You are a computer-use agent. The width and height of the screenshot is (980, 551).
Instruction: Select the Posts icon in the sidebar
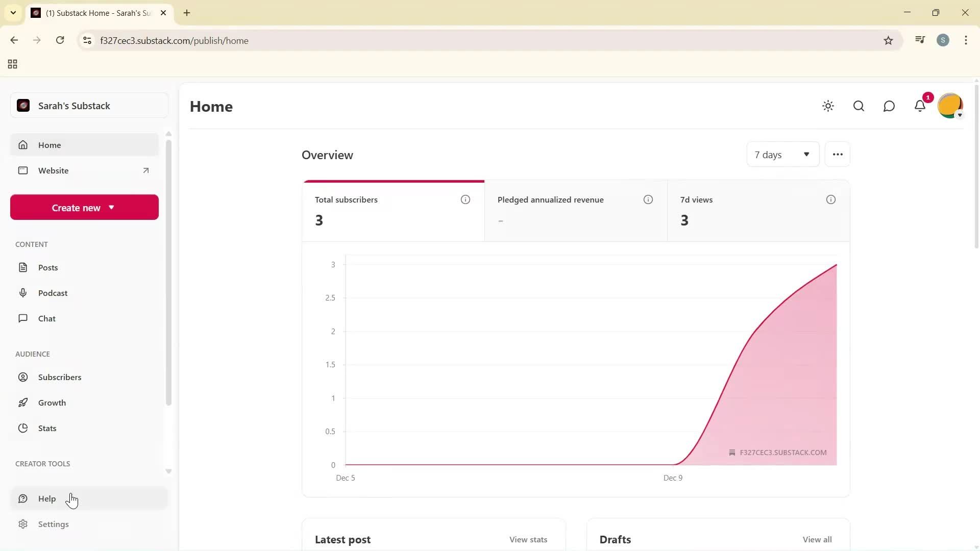click(x=23, y=267)
